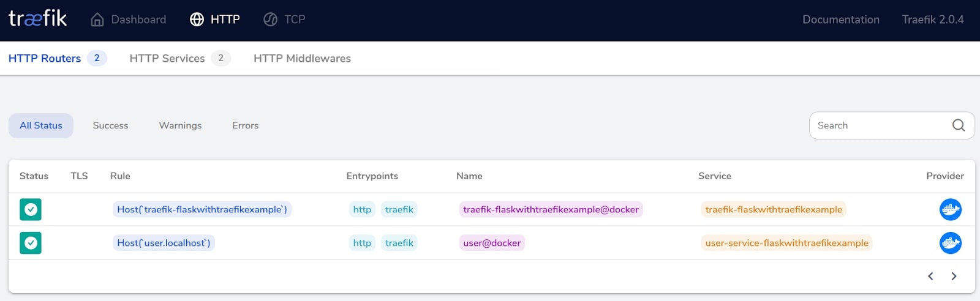Go to next page with right chevron

[954, 277]
